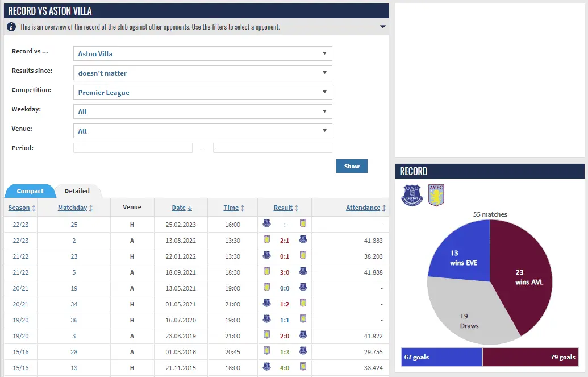This screenshot has width=588, height=377.
Task: Click Everton crest in the 21.11.2015 match row
Action: tap(266, 367)
